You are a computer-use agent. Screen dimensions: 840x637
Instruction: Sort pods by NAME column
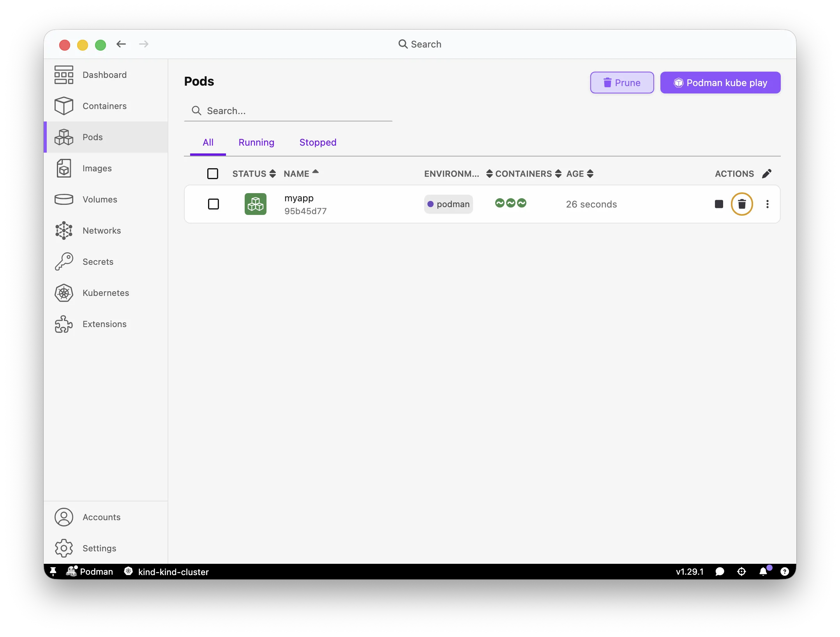point(301,174)
